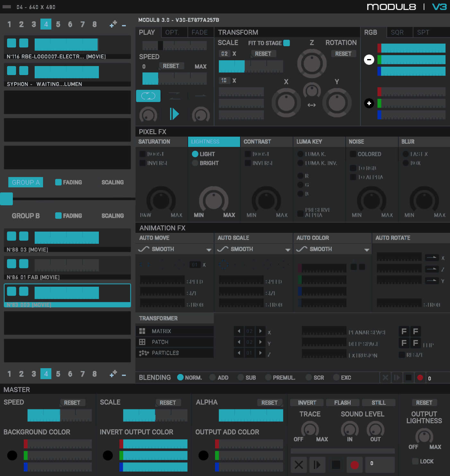450x476 pixels.
Task: Click the ROTATION RESET button
Action: (x=343, y=54)
